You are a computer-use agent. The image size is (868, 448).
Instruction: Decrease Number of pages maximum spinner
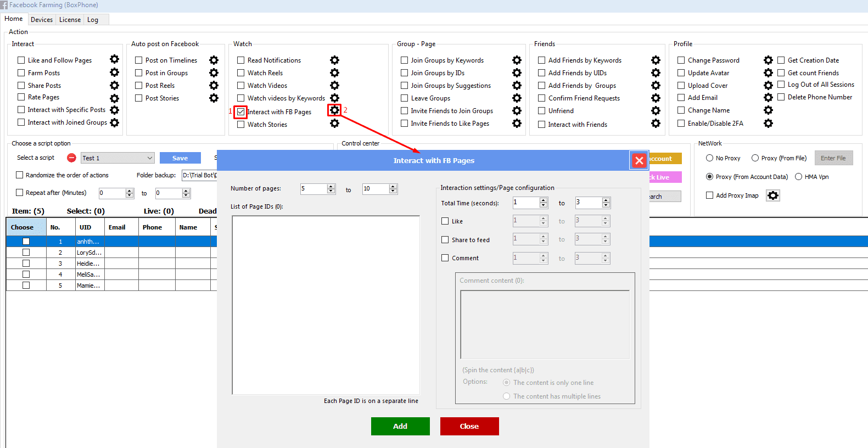(393, 192)
